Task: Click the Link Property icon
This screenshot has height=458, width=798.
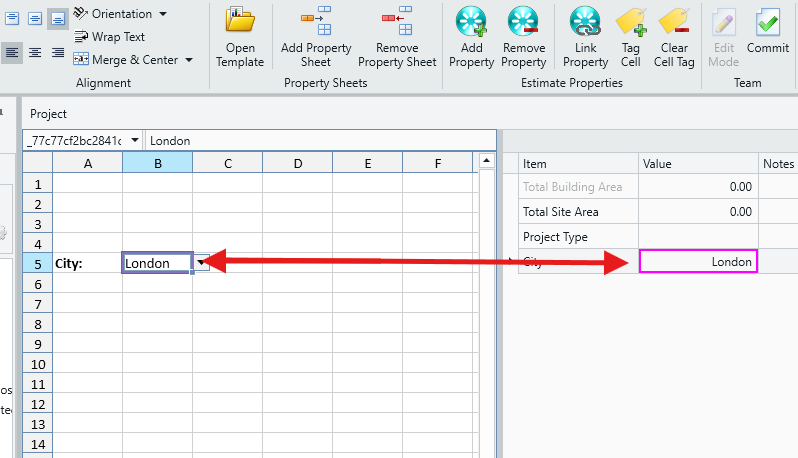Action: pyautogui.click(x=585, y=22)
